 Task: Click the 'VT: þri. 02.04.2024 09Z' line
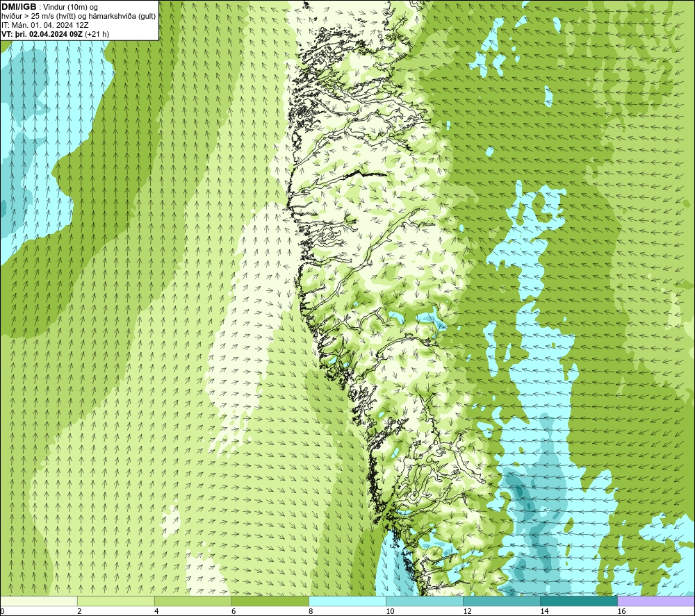(x=43, y=34)
